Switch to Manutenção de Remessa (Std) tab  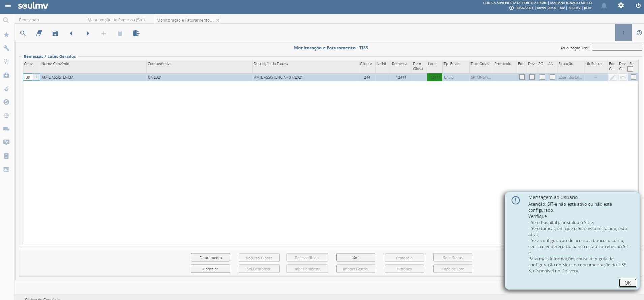116,20
